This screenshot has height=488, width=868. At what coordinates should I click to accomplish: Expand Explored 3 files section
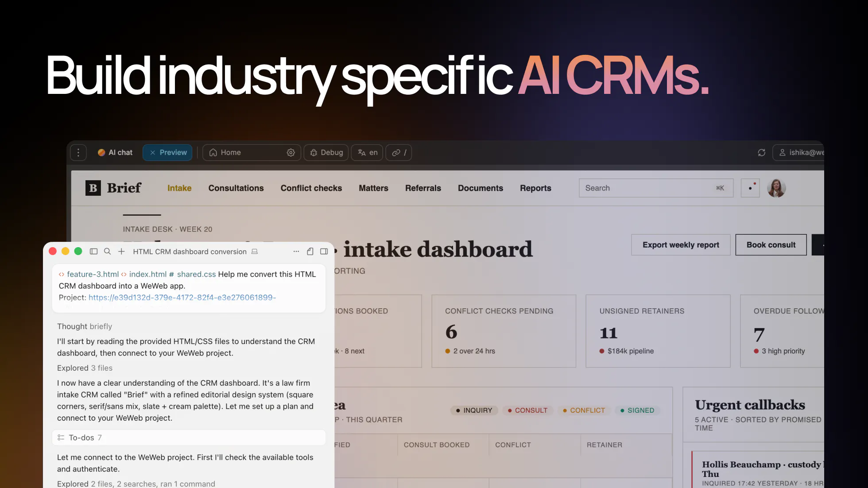pos(85,368)
